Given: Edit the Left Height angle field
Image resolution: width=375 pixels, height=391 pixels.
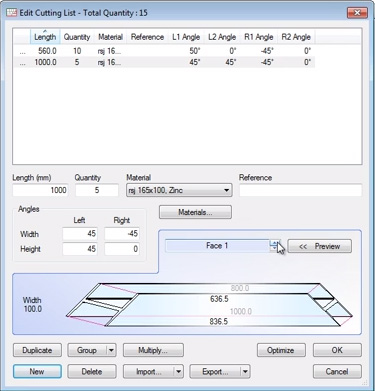Looking at the screenshot, I should pyautogui.click(x=80, y=249).
